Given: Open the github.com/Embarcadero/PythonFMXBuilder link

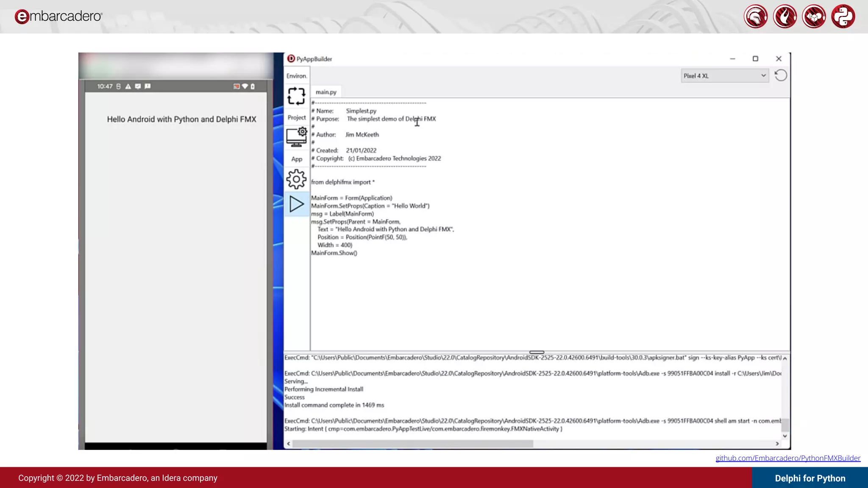Looking at the screenshot, I should [787, 458].
